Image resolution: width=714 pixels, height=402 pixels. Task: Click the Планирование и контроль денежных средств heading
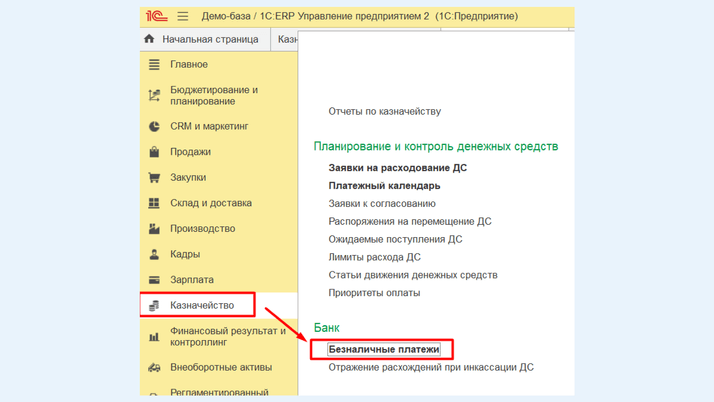pos(436,146)
